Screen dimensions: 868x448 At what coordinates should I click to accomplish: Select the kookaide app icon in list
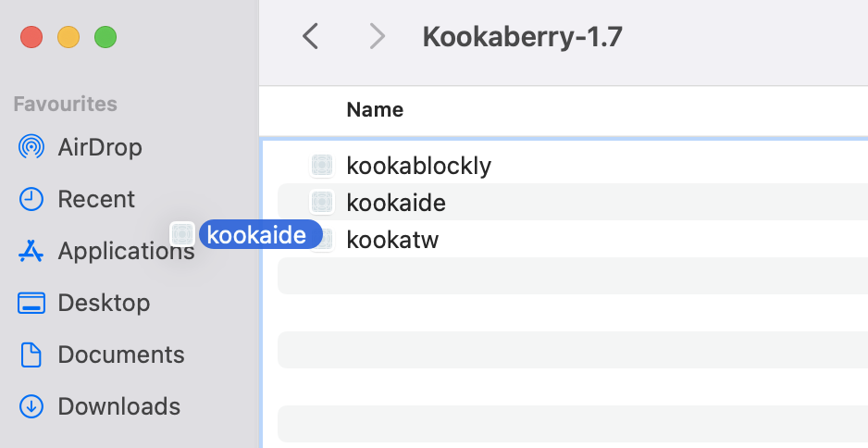322,202
